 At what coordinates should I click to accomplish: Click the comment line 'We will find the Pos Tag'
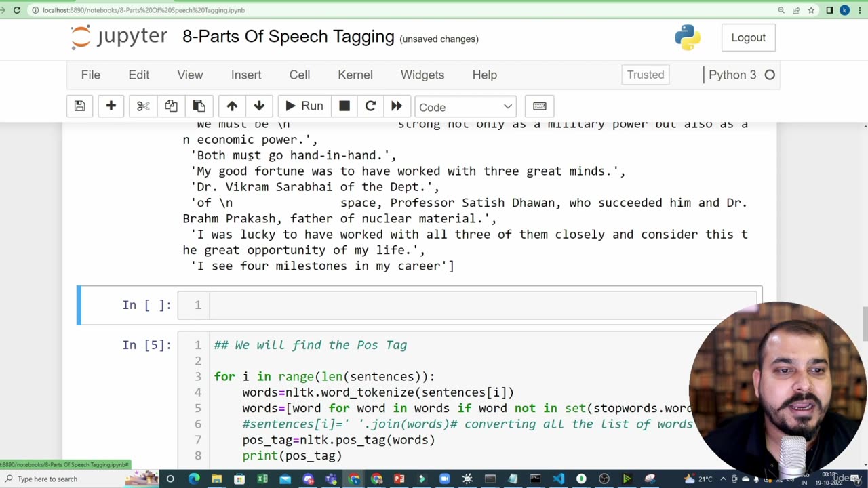coord(311,345)
